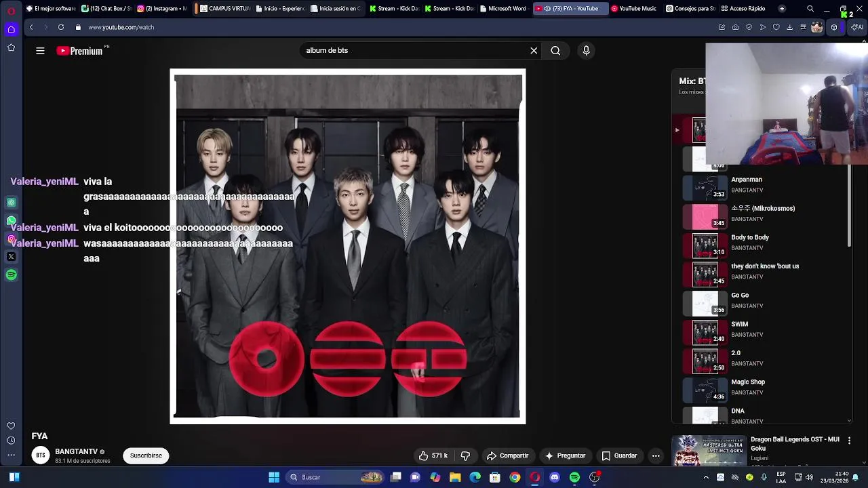Open sidebar heart favorites icon
Screen dimensions: 868x488
(11, 426)
